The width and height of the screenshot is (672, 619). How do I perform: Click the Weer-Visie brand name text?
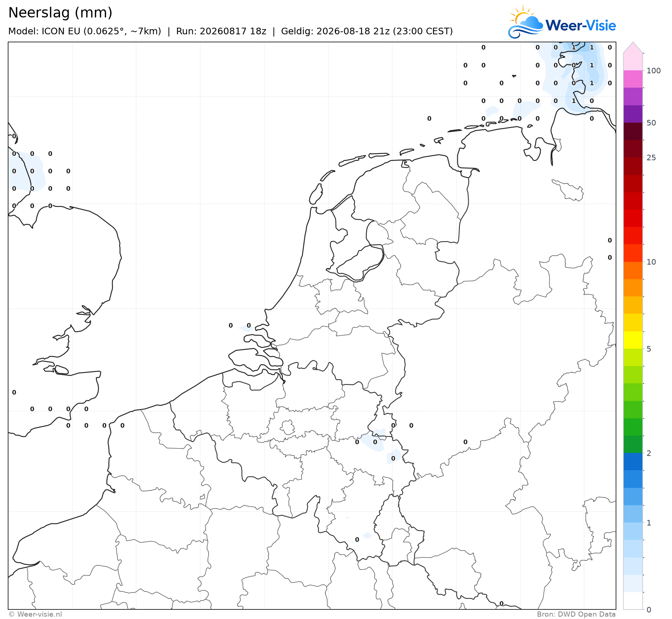click(x=581, y=25)
